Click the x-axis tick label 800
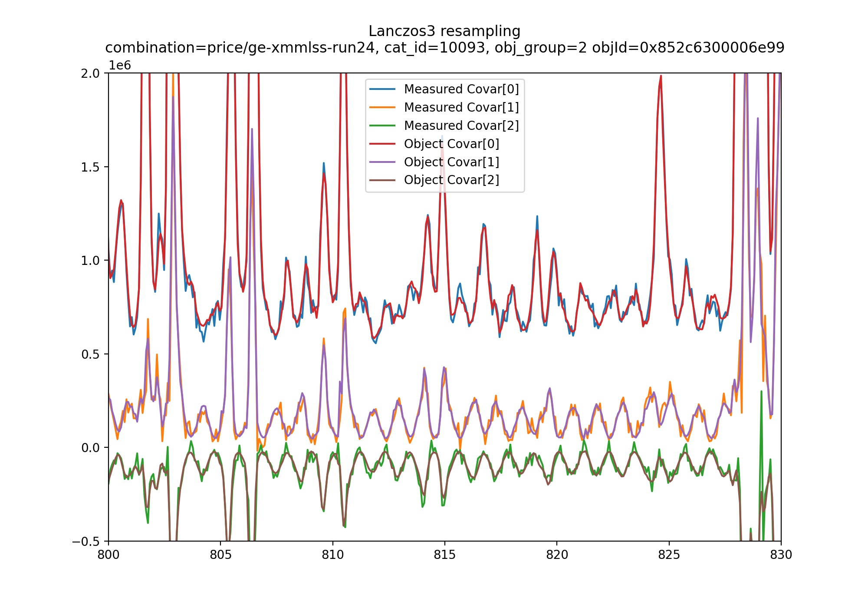Image resolution: width=868 pixels, height=608 pixels. click(x=108, y=555)
